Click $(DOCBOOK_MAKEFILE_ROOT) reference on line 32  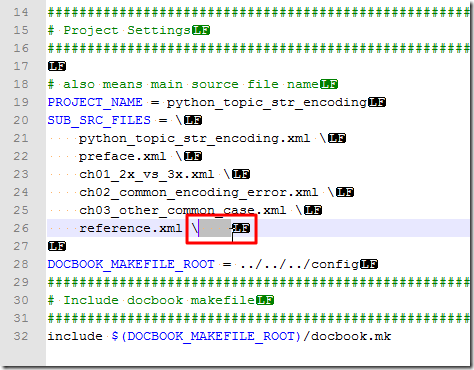206,336
